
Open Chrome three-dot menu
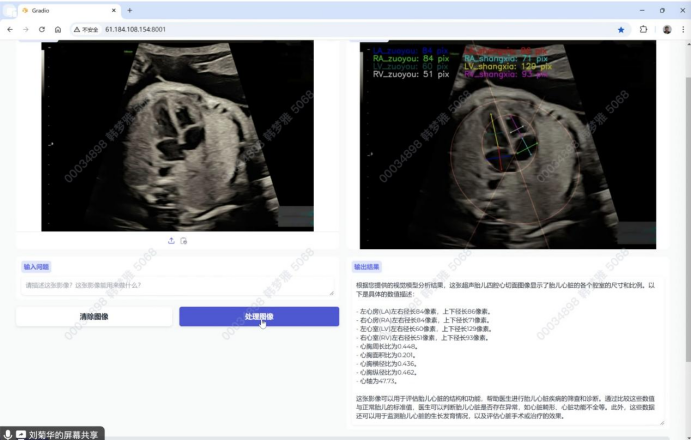click(682, 30)
